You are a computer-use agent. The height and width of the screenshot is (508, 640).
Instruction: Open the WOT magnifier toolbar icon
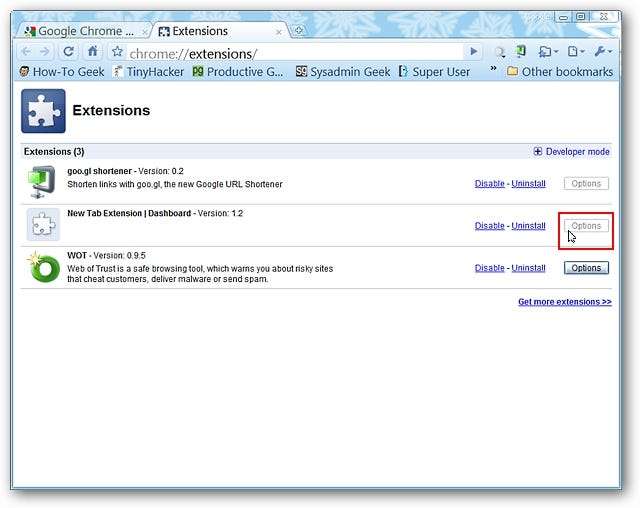coord(500,52)
